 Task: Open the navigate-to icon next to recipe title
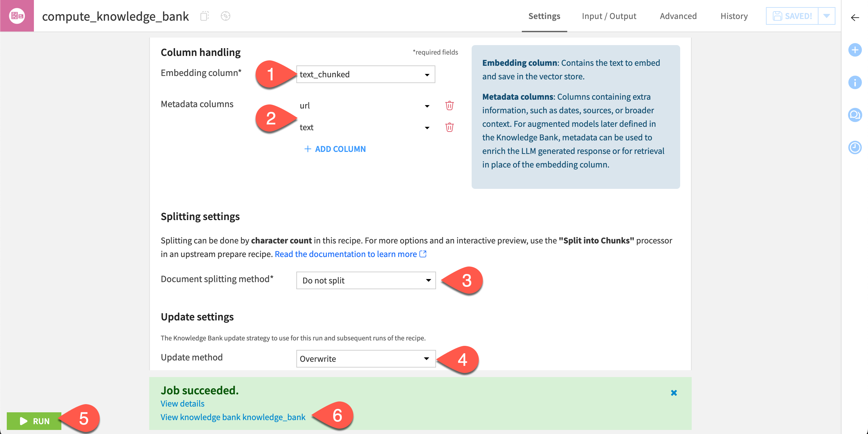[225, 16]
